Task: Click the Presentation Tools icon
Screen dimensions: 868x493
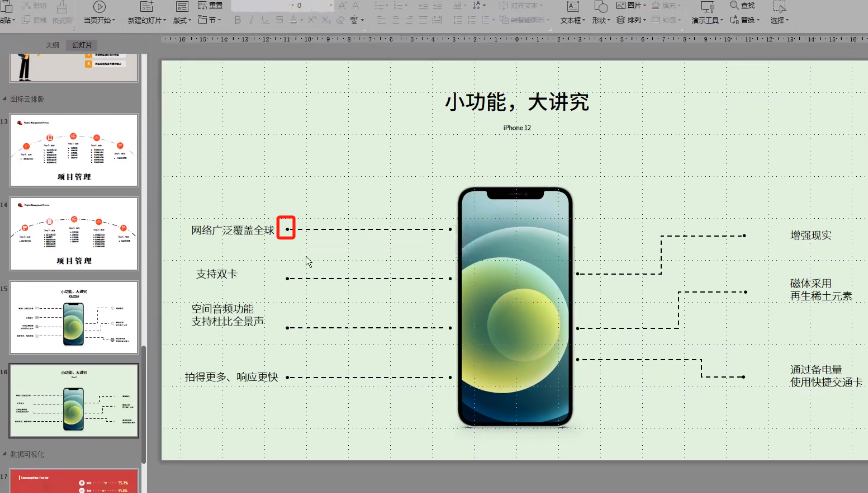Action: point(707,7)
